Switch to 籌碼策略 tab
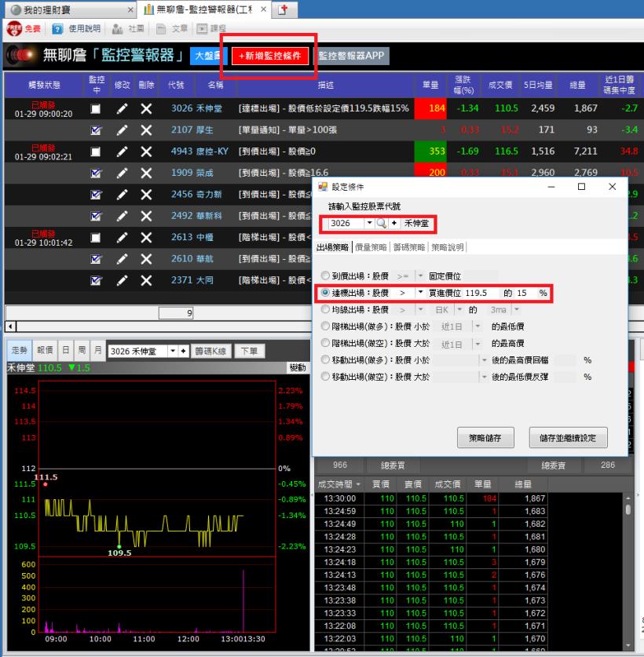Image resolution: width=644 pixels, height=657 pixels. 409,247
